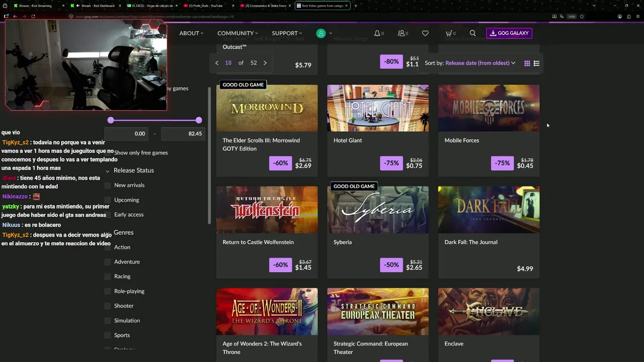Click the Strategic Command European Theater cover

[x=378, y=312]
